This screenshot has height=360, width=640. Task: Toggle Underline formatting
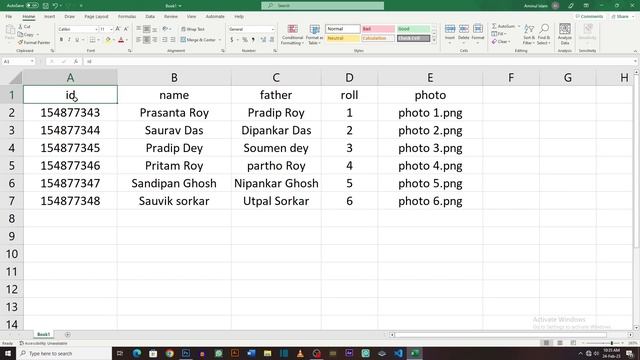coord(77,40)
